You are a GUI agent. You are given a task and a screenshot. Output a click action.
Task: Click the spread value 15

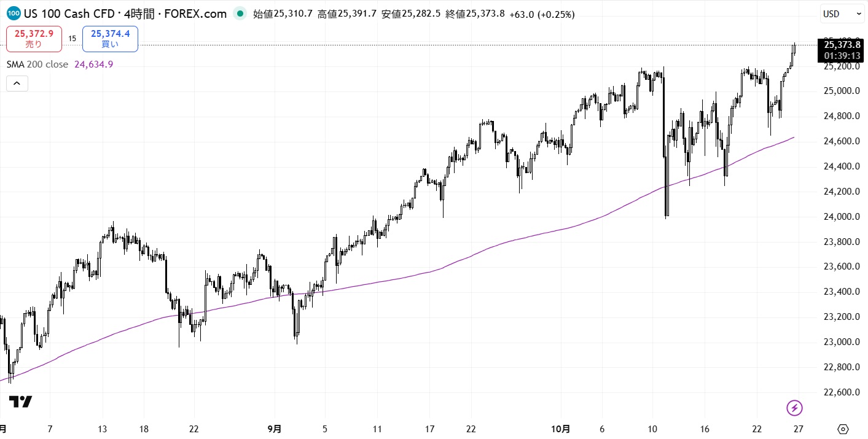(x=72, y=39)
